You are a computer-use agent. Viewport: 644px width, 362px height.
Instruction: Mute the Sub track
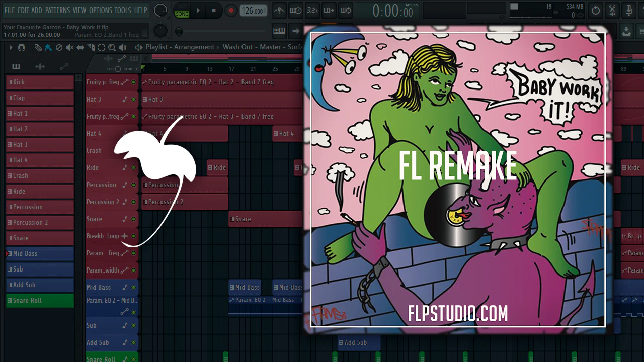[133, 326]
